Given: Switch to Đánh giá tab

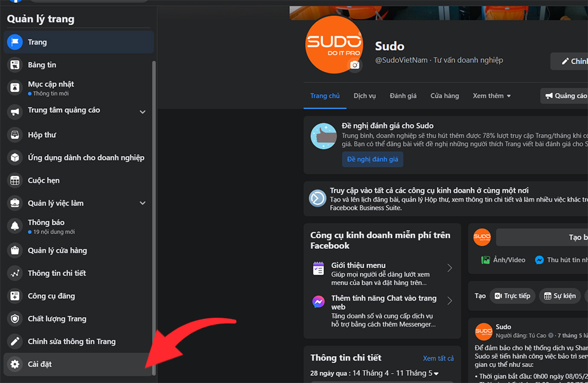Looking at the screenshot, I should 403,96.
